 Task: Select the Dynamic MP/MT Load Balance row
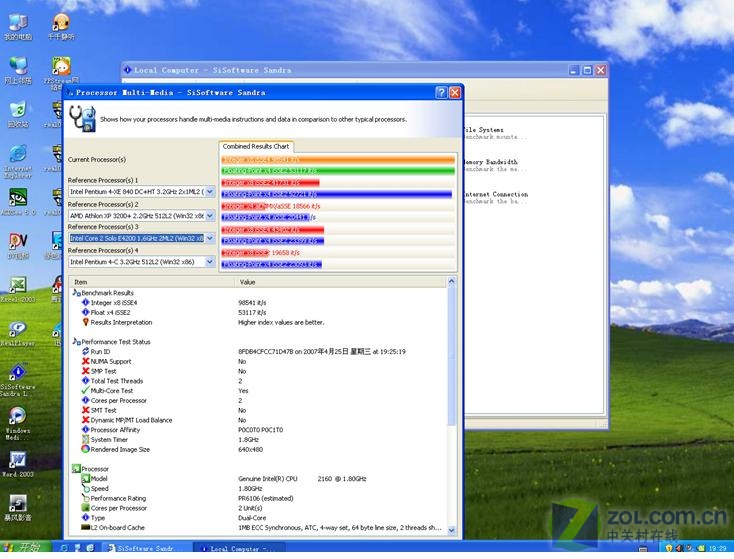coord(257,420)
